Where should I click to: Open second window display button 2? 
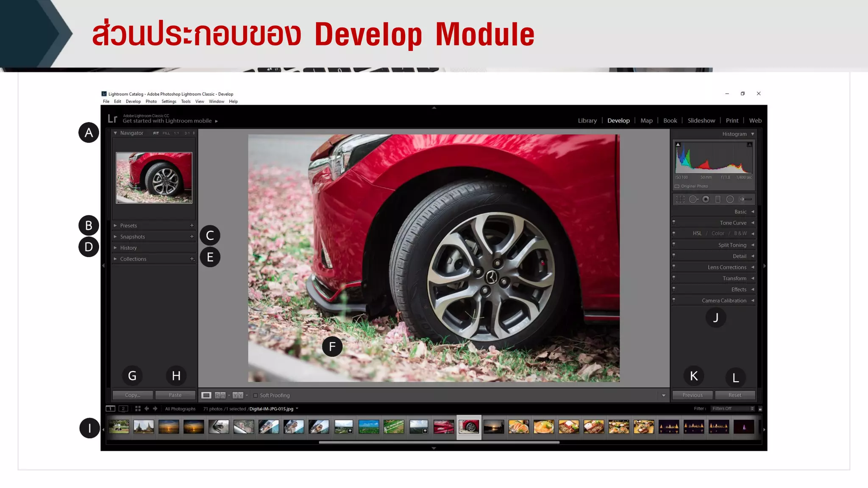coord(123,409)
